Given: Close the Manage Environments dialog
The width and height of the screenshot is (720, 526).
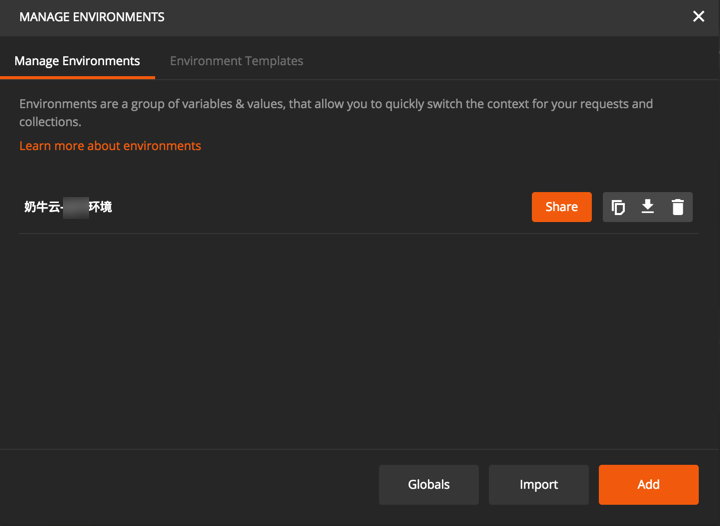Looking at the screenshot, I should point(698,17).
